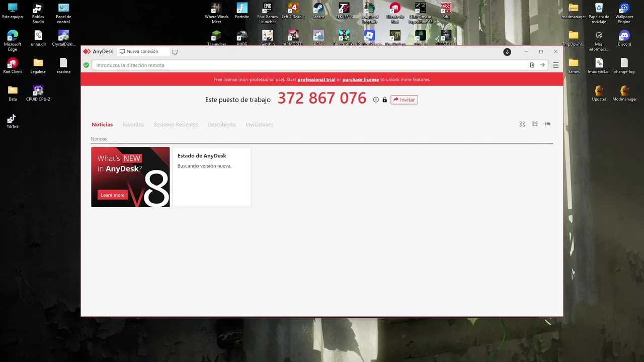The image size is (644, 362).
Task: Select the unrar.dll file icon
Action: click(38, 38)
